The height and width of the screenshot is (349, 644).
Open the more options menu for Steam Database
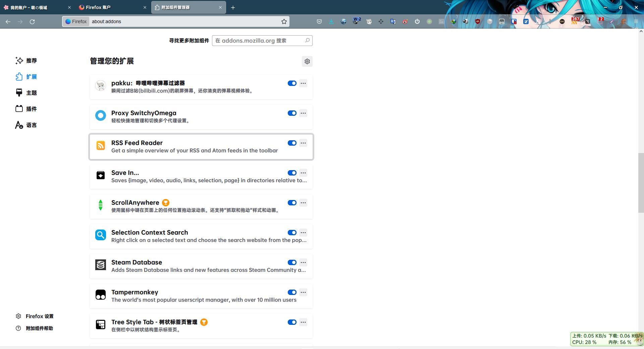(303, 262)
